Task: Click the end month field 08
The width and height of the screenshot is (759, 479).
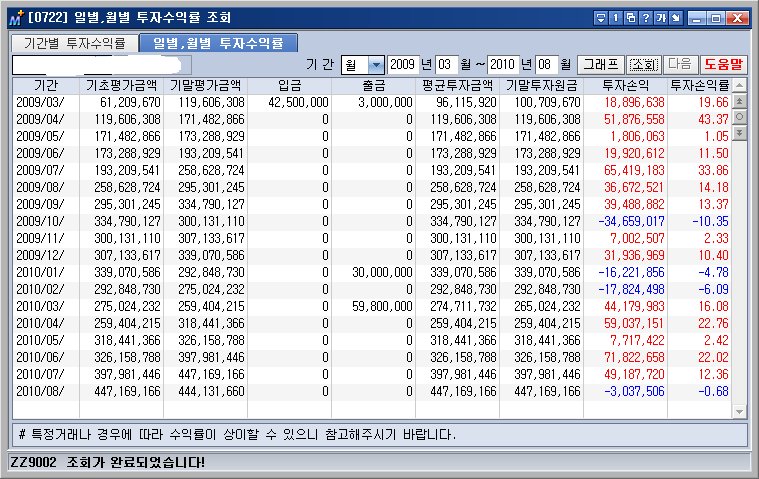Action: pyautogui.click(x=546, y=64)
